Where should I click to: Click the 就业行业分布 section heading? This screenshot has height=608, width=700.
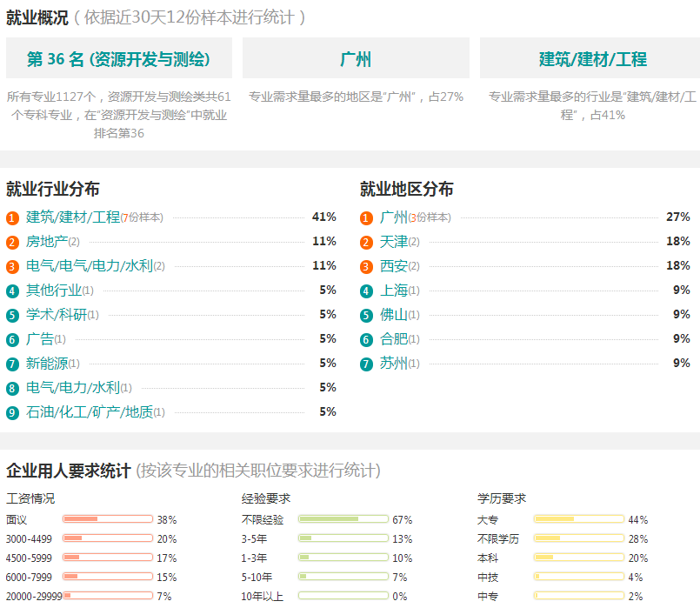tap(53, 190)
